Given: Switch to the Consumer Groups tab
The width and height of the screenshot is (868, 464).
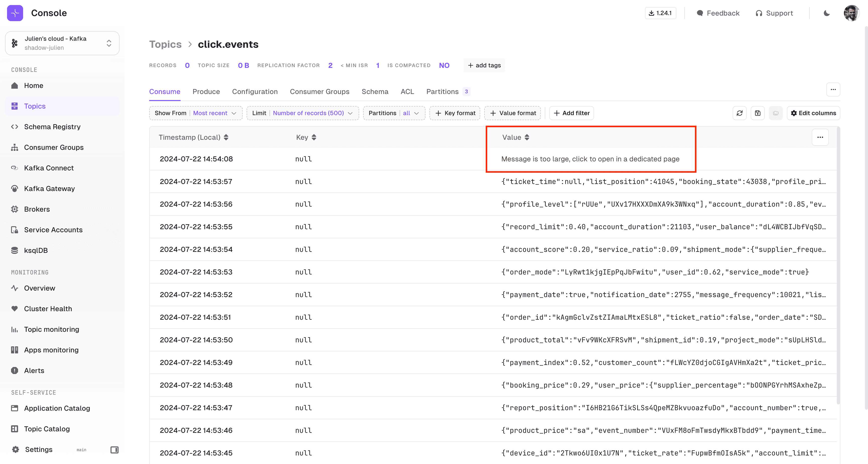Looking at the screenshot, I should tap(319, 92).
